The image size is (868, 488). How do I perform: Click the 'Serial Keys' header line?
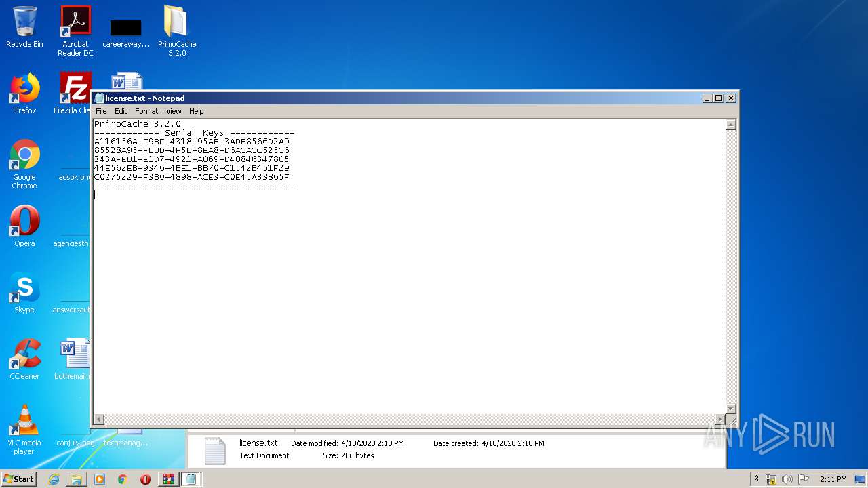(x=195, y=133)
